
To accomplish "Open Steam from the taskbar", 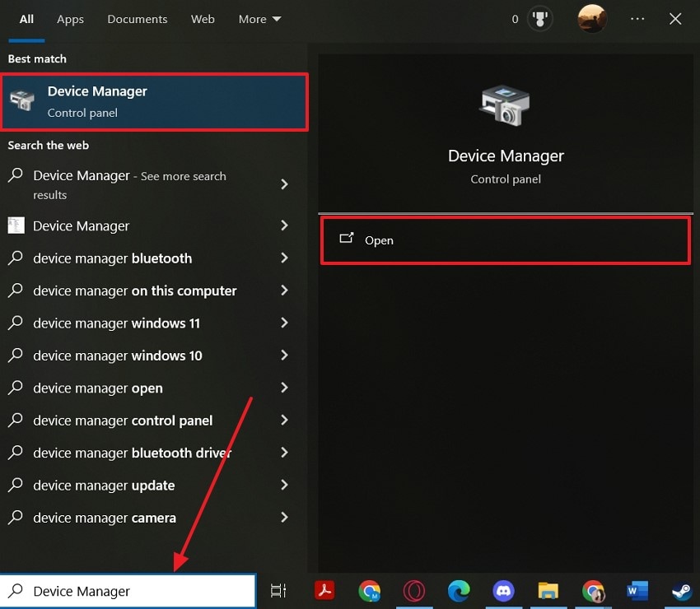I will [682, 591].
